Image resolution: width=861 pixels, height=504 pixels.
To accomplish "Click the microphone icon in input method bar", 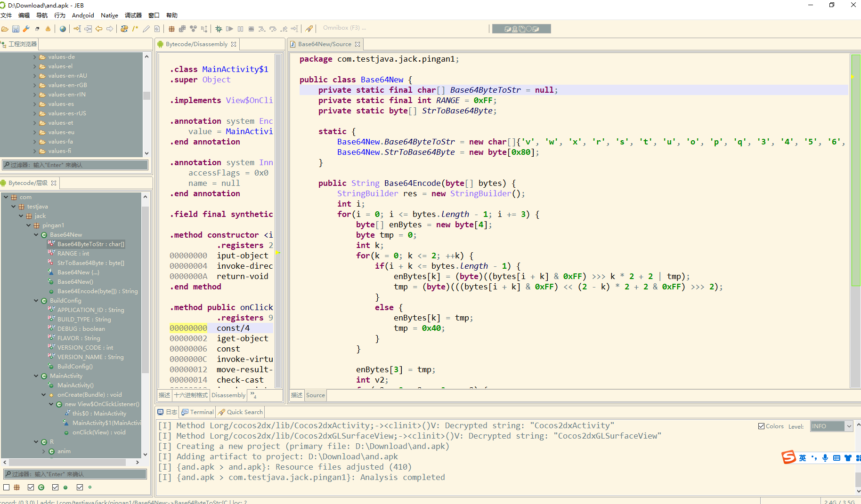I will pos(825,458).
